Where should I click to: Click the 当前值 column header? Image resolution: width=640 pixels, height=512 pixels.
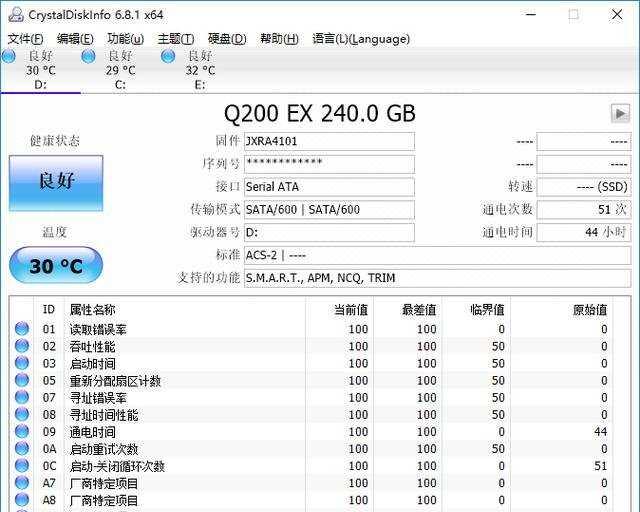351,310
